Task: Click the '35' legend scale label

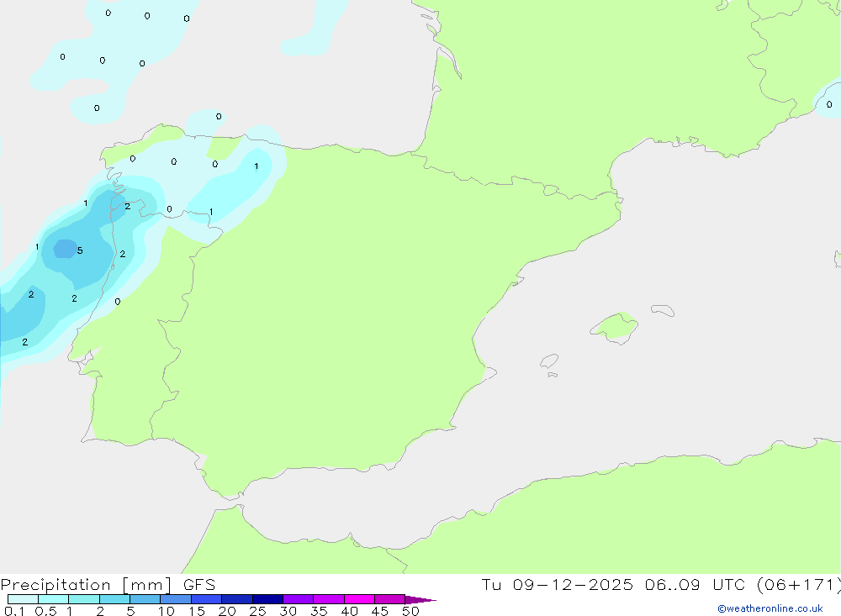Action: pos(319,611)
